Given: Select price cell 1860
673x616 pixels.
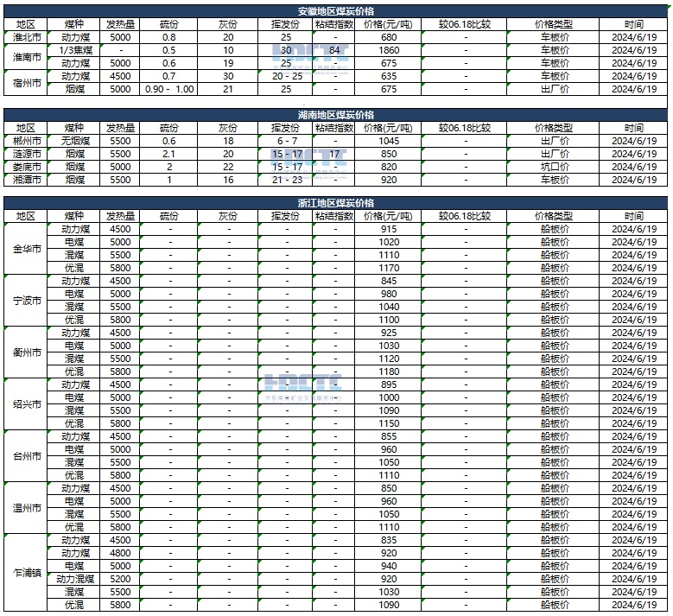Looking at the screenshot, I should [388, 50].
